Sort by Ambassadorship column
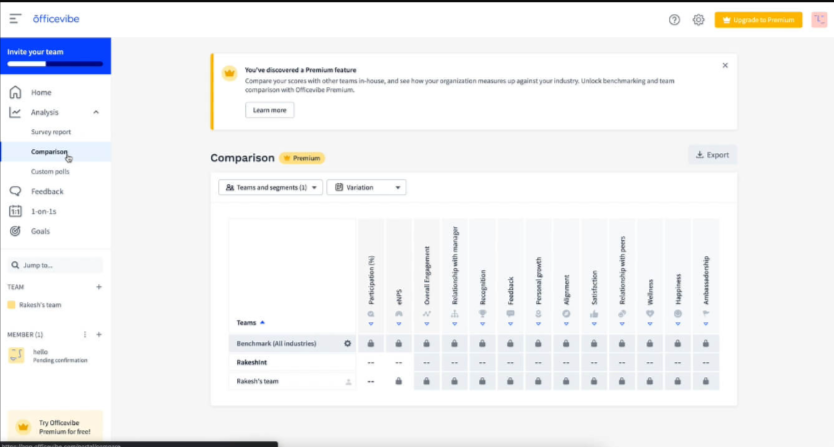Viewport: 834px width, 447px height. (706, 324)
